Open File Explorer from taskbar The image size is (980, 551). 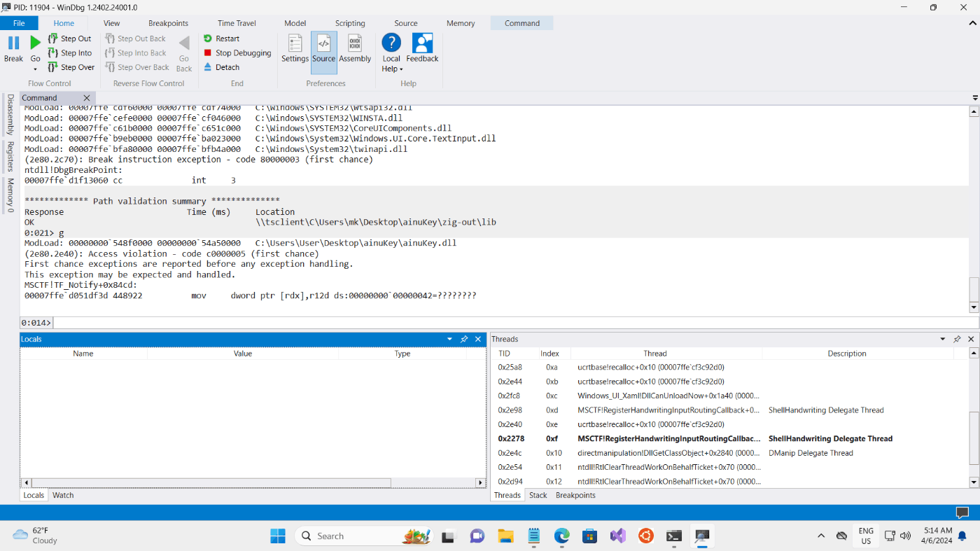point(505,536)
